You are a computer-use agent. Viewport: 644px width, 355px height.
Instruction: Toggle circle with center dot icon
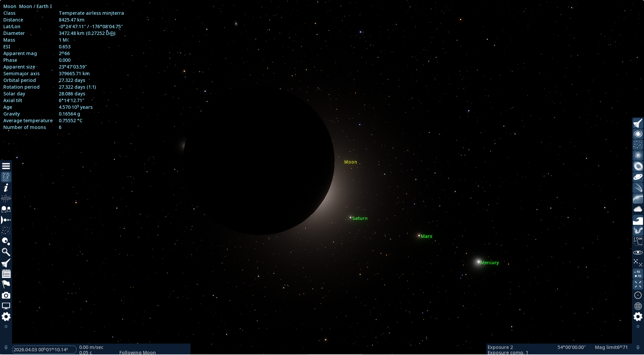pos(638,295)
